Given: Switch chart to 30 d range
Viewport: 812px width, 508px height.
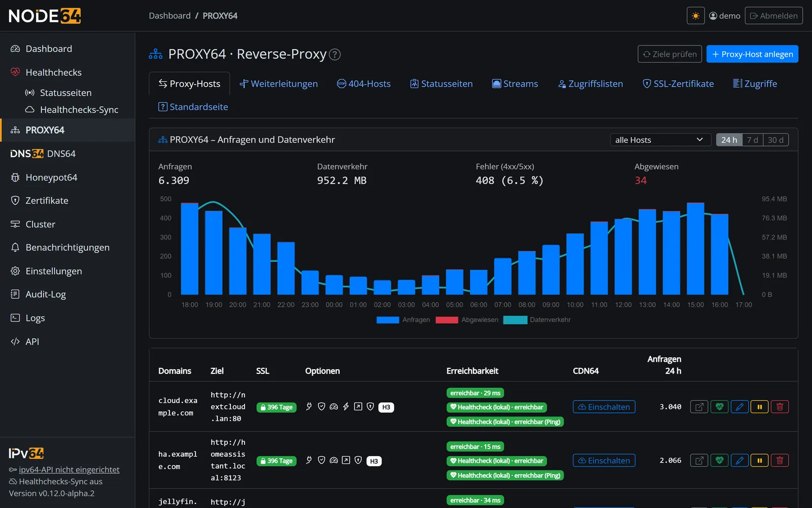Looking at the screenshot, I should coord(775,140).
